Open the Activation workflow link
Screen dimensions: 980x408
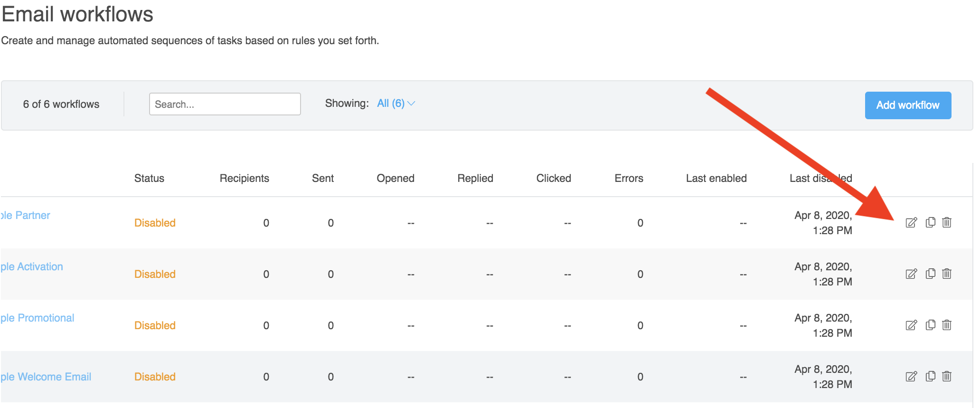tap(32, 267)
